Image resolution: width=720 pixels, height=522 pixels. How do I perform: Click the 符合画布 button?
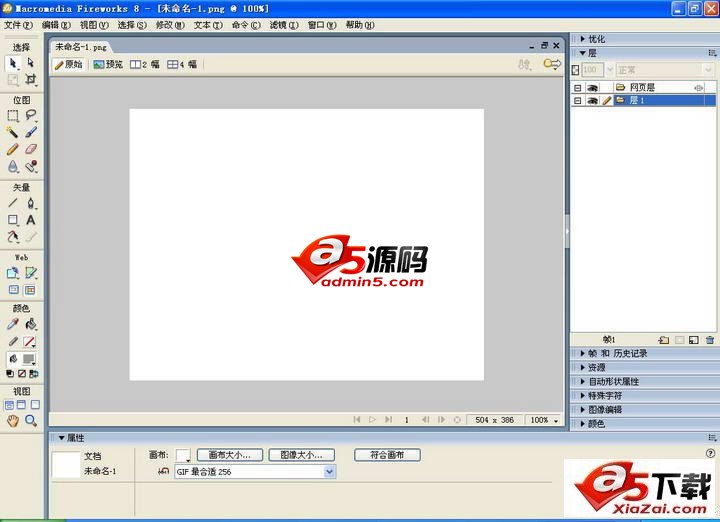pos(387,455)
